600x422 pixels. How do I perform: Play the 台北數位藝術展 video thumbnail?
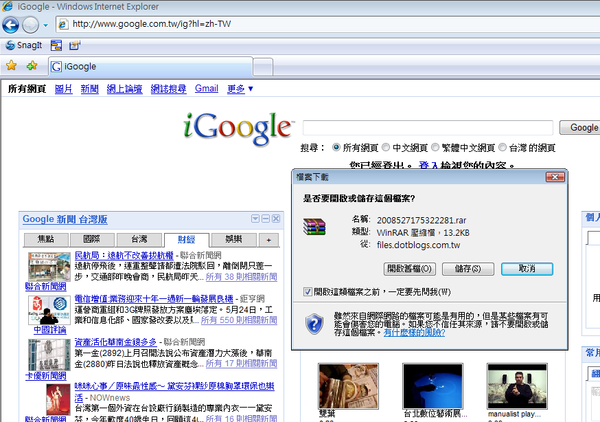tap(433, 386)
